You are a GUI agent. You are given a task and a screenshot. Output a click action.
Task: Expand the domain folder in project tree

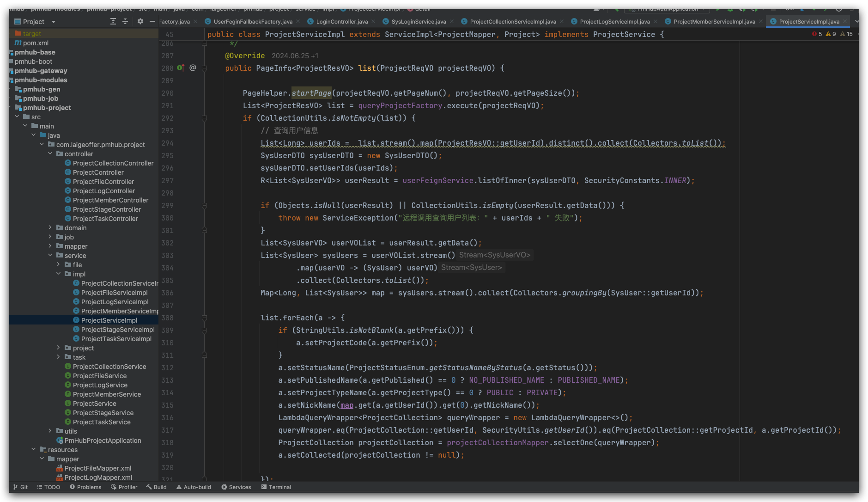pos(50,228)
